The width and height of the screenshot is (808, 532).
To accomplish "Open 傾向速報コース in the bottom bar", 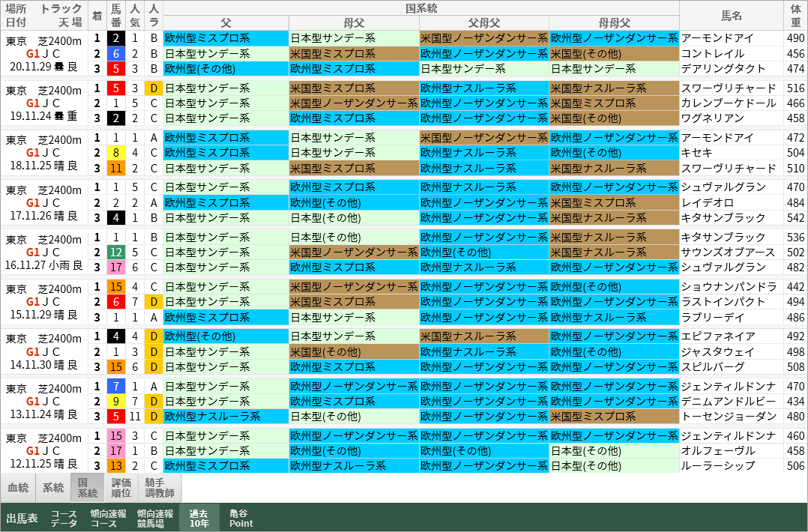I will 108,518.
